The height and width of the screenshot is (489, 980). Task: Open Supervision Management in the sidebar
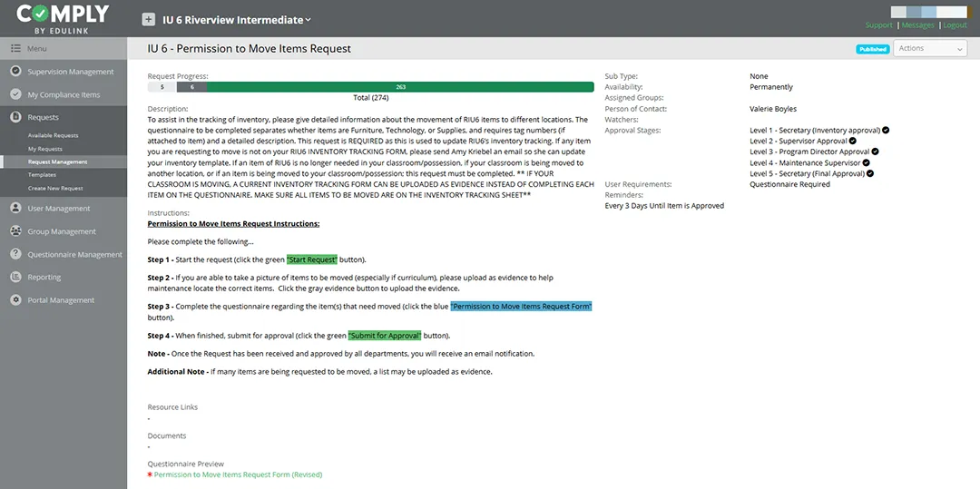coord(70,72)
